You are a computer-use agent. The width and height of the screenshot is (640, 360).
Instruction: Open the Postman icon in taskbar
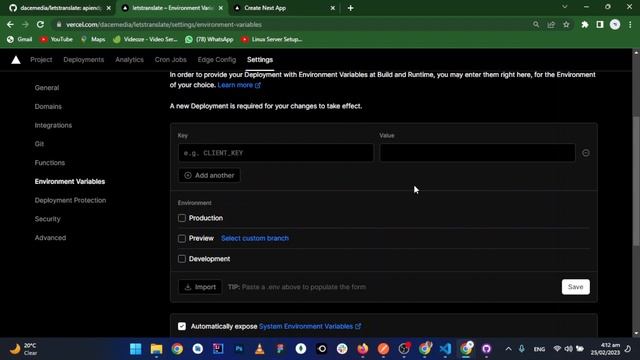tap(383, 349)
